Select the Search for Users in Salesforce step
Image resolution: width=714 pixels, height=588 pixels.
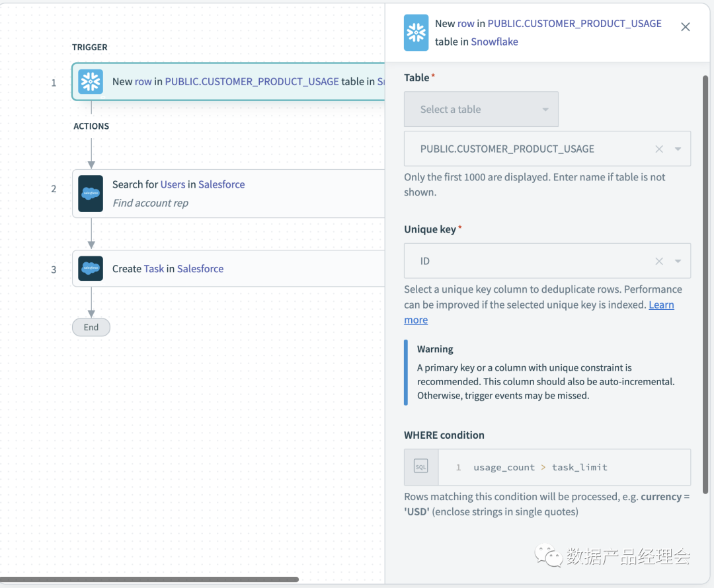click(229, 194)
